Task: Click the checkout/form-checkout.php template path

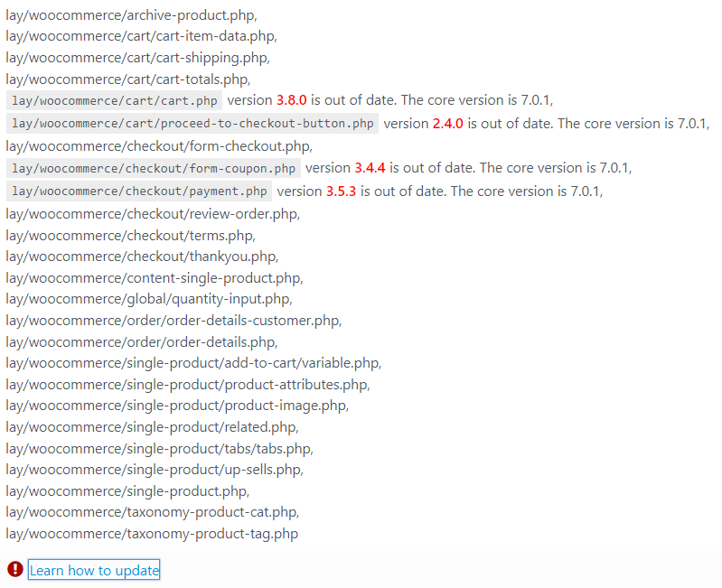Action: 159,145
